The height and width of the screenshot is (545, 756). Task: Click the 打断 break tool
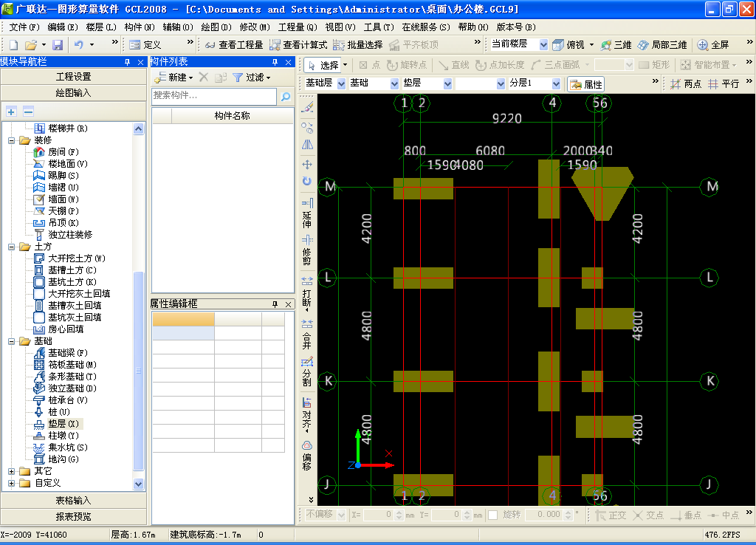point(307,292)
